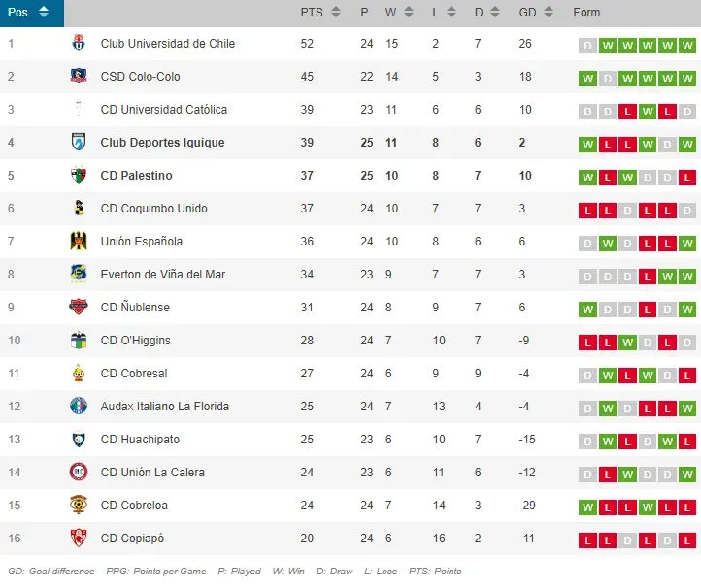Open CD Universidad Católica team link
The width and height of the screenshot is (701, 588).
click(164, 110)
